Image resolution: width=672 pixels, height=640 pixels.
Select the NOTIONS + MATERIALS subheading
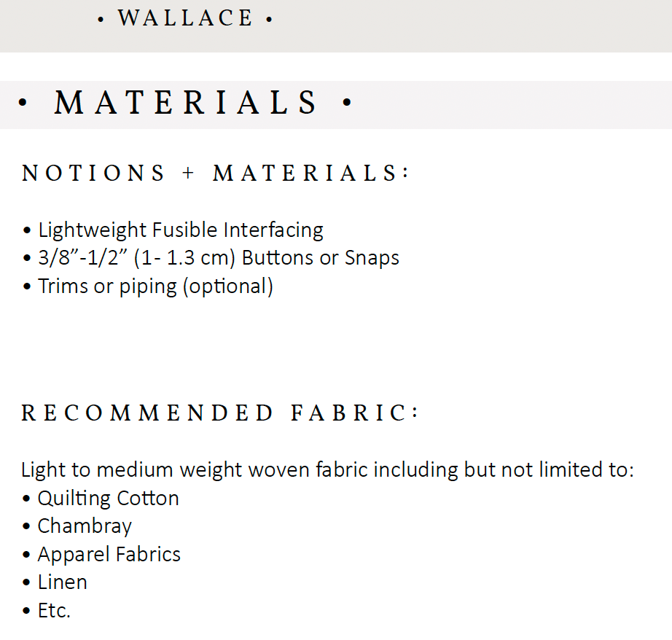click(x=216, y=173)
